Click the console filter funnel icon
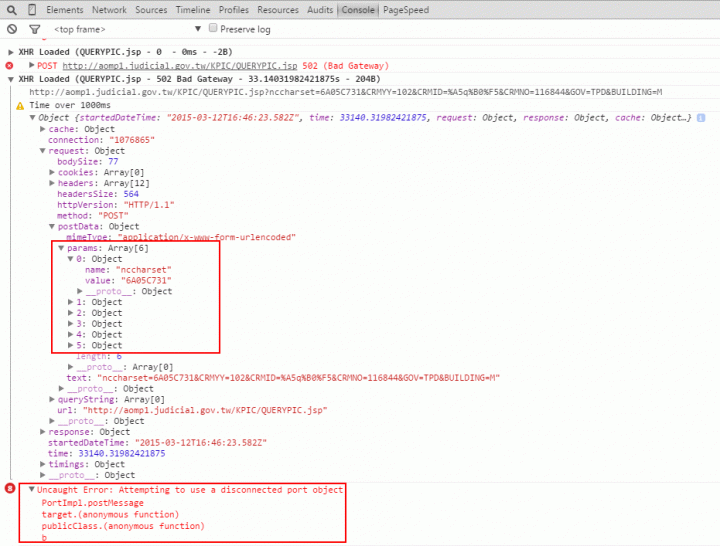Viewport: 720px width, 546px height. point(33,29)
